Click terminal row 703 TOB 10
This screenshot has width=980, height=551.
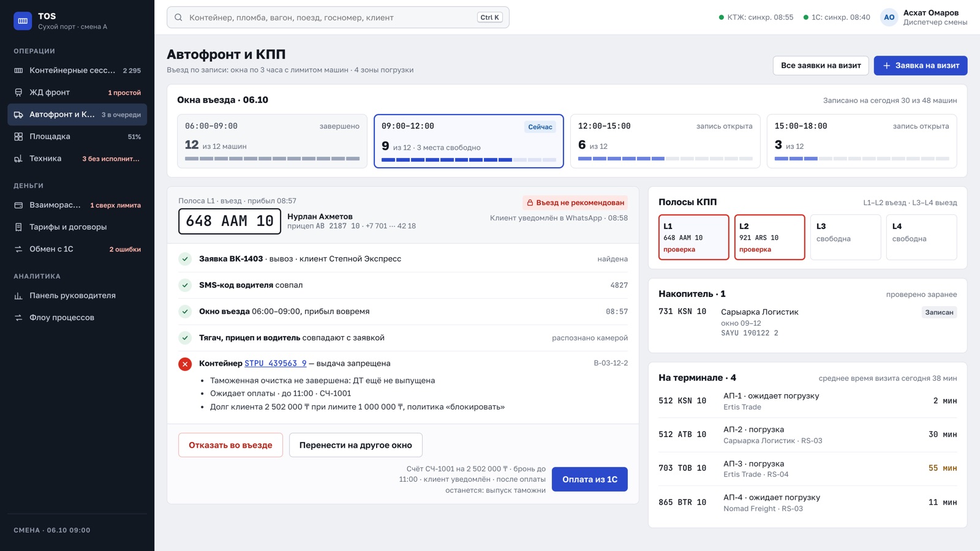coord(807,469)
